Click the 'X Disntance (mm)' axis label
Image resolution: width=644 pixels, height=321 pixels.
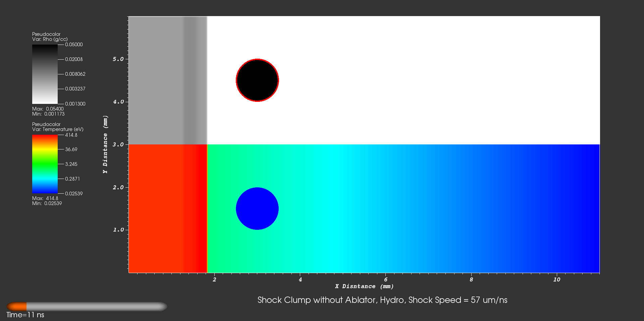pos(364,286)
